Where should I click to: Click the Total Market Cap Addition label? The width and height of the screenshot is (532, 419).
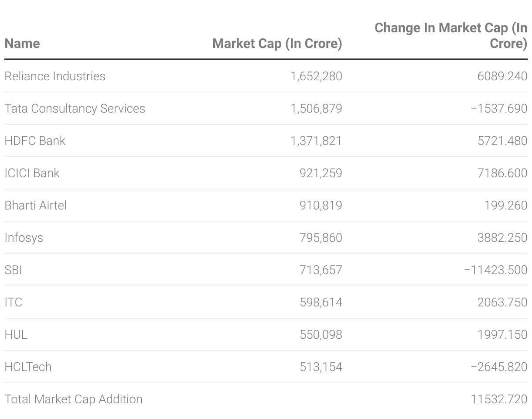pos(73,399)
